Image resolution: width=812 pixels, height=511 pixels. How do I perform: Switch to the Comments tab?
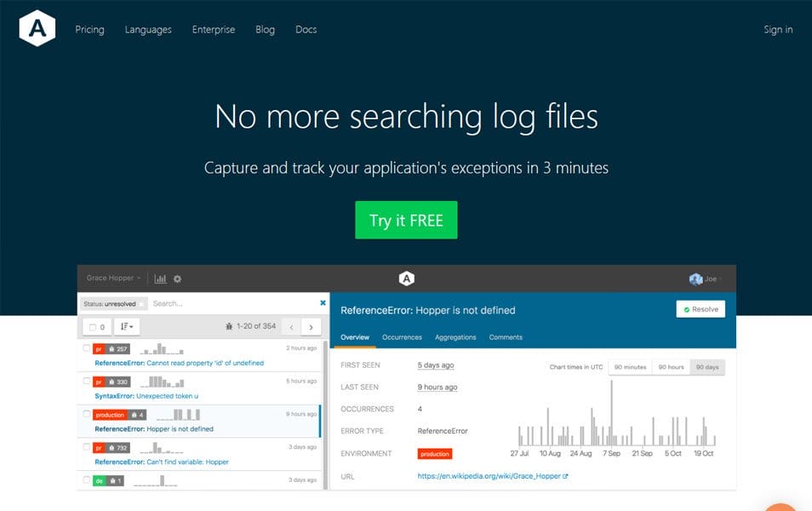pos(506,337)
